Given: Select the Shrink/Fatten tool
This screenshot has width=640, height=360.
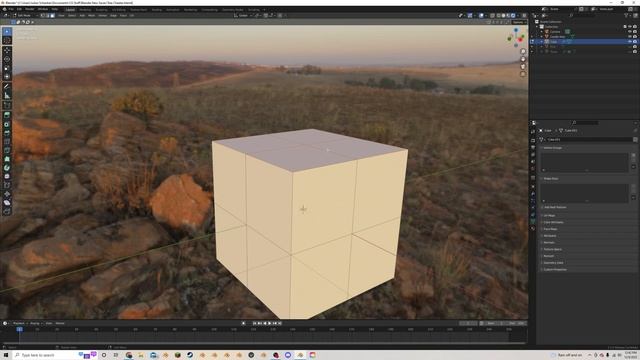Looking at the screenshot, I should coord(7,194).
